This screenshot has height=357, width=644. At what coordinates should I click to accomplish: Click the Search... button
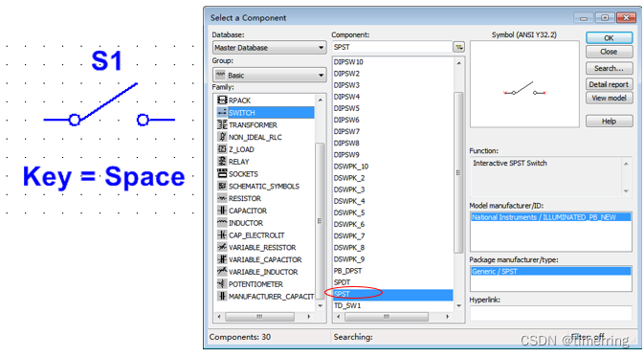610,68
